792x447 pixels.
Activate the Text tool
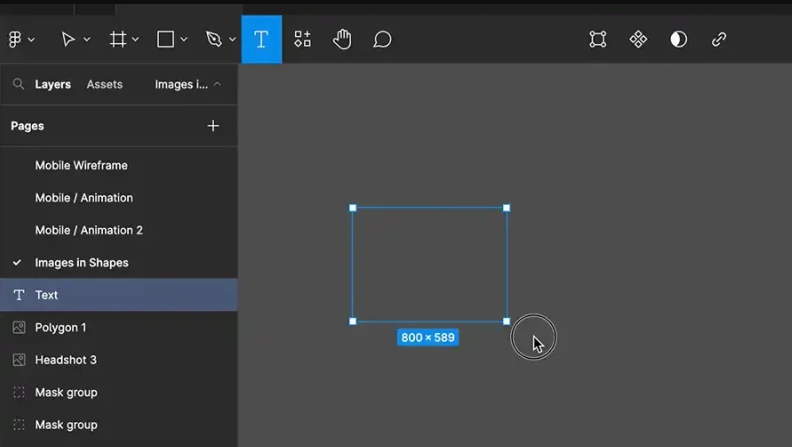[x=261, y=39]
